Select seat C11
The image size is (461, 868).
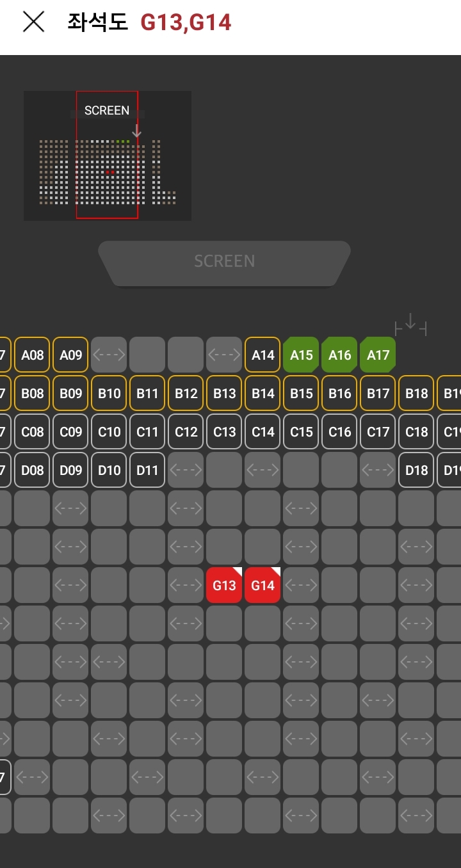(147, 431)
